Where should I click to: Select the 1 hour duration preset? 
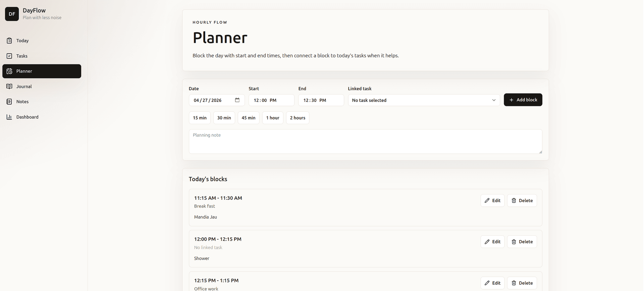click(x=273, y=118)
